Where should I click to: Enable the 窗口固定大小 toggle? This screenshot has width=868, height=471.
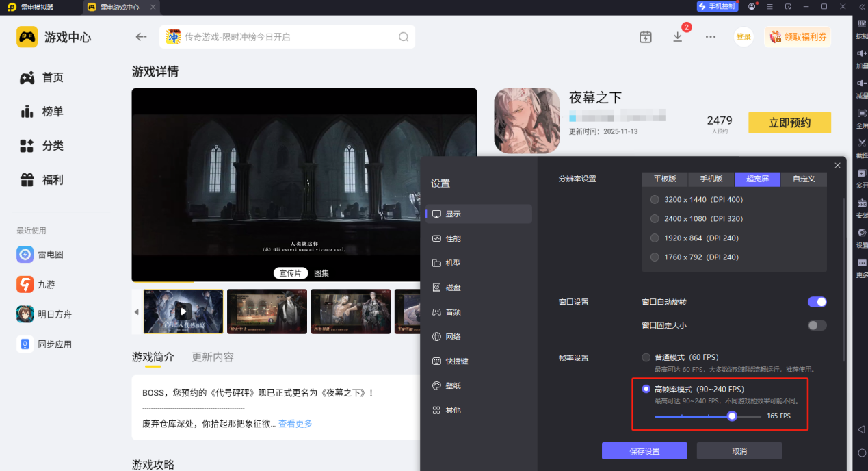pos(817,325)
